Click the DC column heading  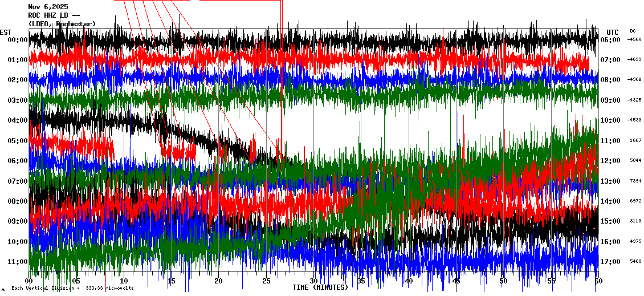click(633, 31)
